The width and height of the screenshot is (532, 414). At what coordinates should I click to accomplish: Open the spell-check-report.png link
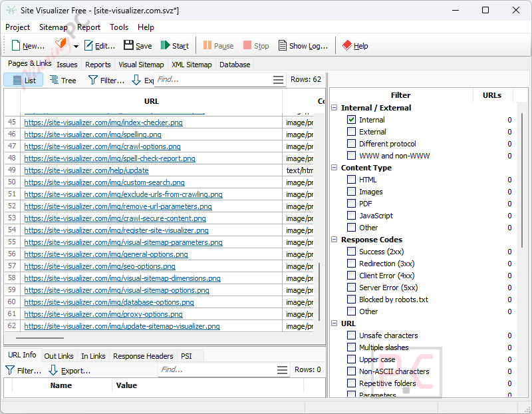point(110,158)
